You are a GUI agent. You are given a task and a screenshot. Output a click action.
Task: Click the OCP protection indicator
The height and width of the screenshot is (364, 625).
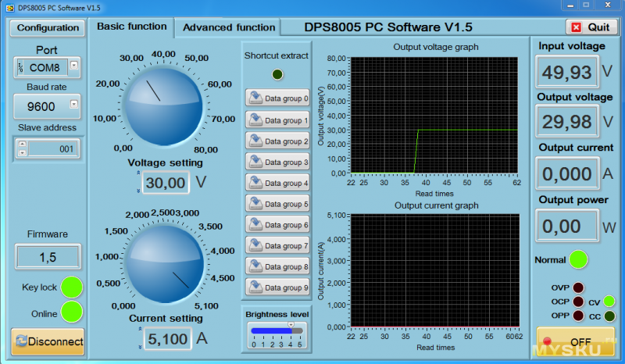click(578, 302)
